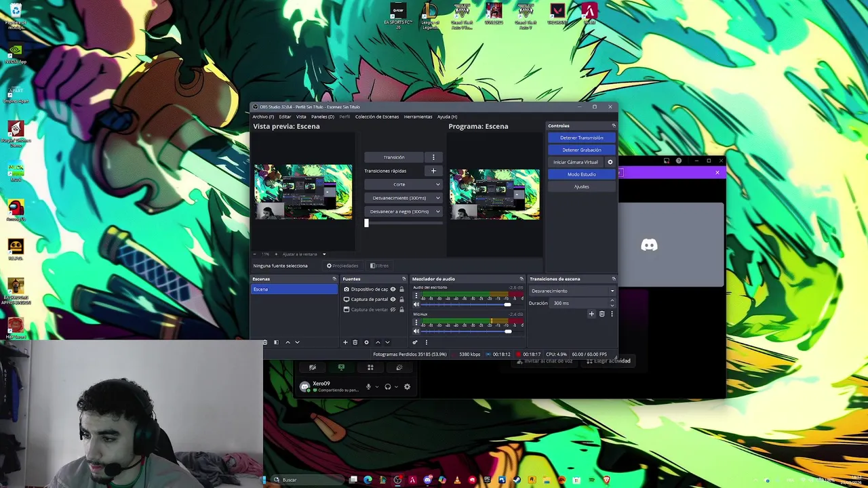Screen dimensions: 868x488
Task: Open Transición options three-dot menu
Action: [433, 157]
